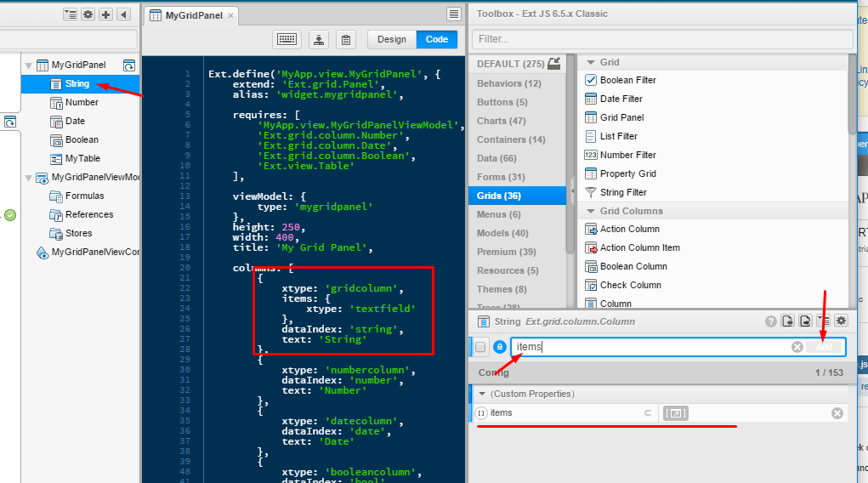Select the Number column in tree
Screen dimensions: 868x483
pyautogui.click(x=80, y=103)
